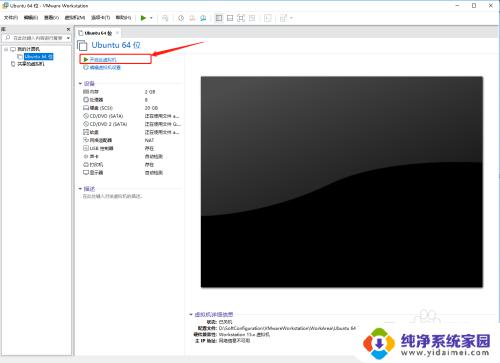Close the Ubuntu 64 位 tab
This screenshot has width=500, height=363.
117,33
